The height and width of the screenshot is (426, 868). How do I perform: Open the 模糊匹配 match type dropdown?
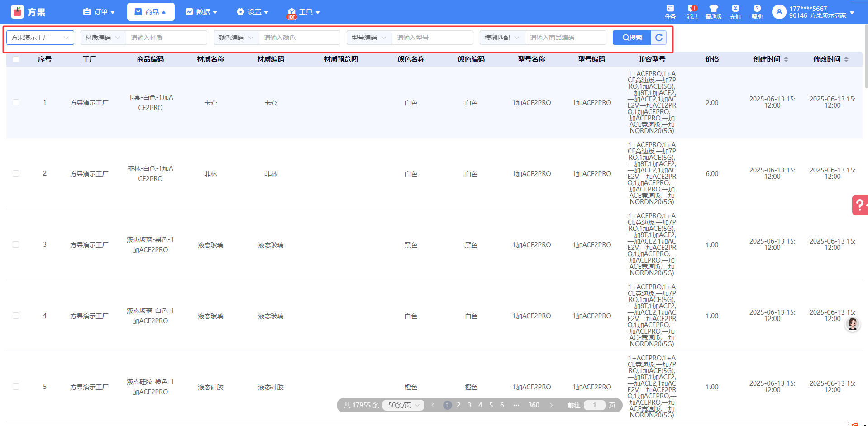[x=502, y=38]
